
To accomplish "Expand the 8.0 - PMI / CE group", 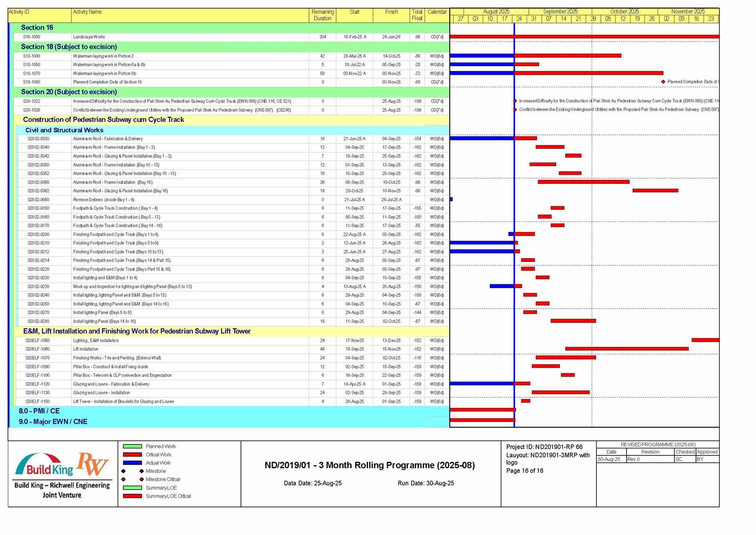I will coord(229,411).
